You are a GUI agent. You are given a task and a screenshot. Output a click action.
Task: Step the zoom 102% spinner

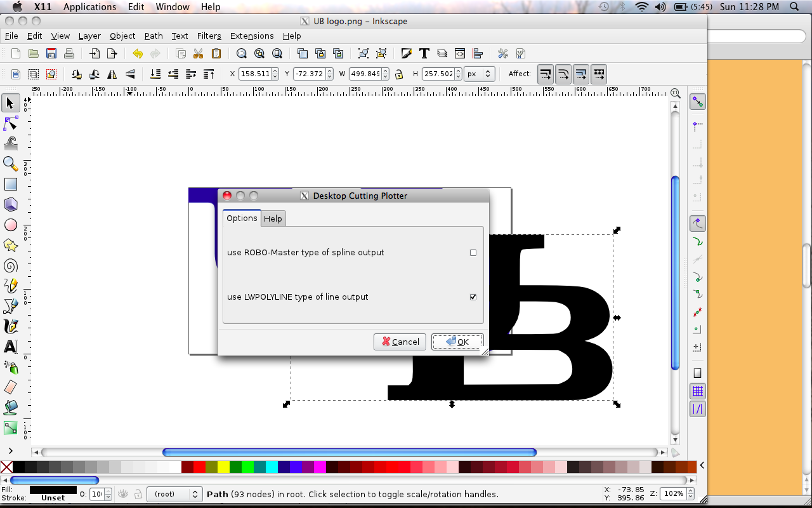click(x=689, y=494)
